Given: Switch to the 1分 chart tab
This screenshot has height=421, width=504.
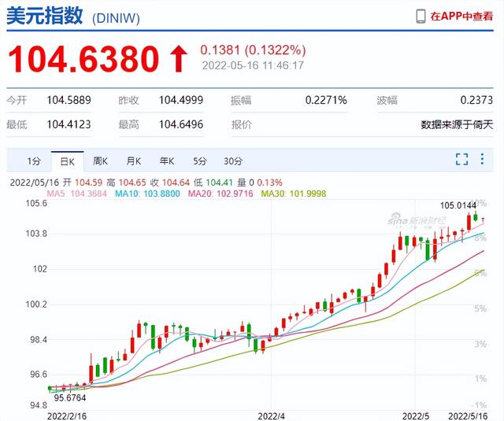Looking at the screenshot, I should click(x=34, y=161).
